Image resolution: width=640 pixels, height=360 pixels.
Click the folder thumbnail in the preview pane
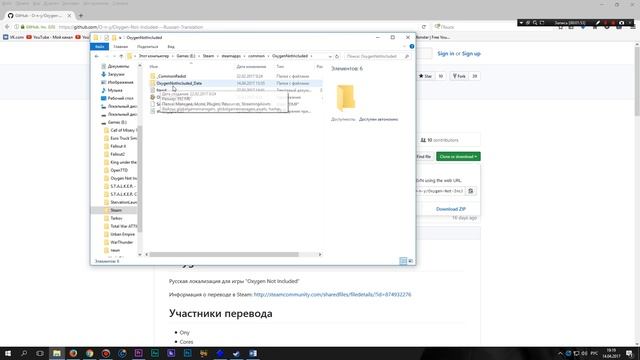pos(346,98)
